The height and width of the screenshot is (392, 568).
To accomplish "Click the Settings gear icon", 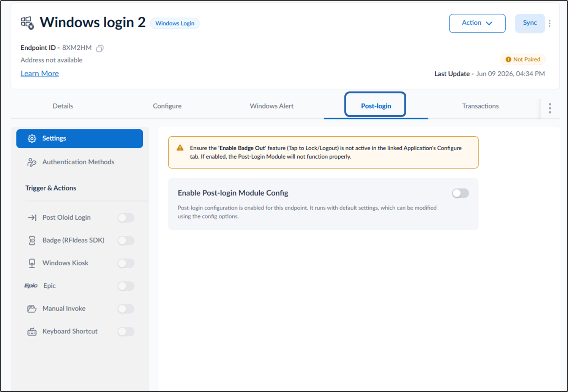I will [32, 139].
